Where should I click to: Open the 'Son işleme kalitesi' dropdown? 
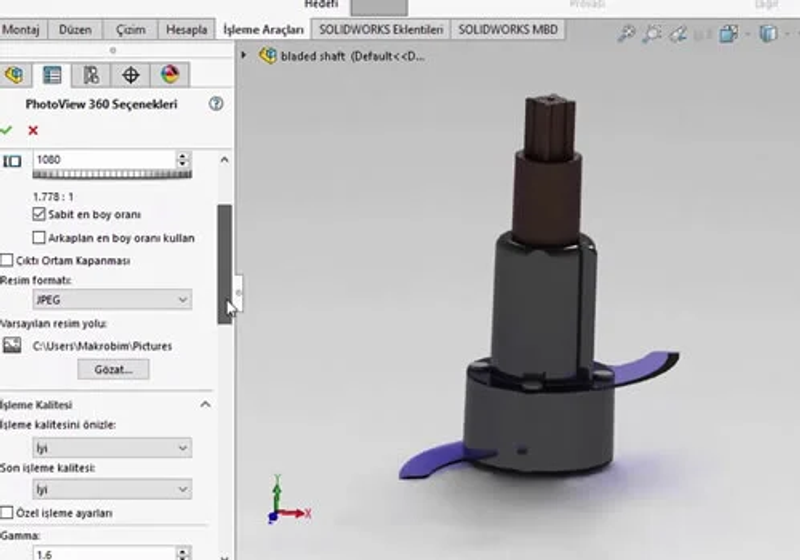click(112, 489)
